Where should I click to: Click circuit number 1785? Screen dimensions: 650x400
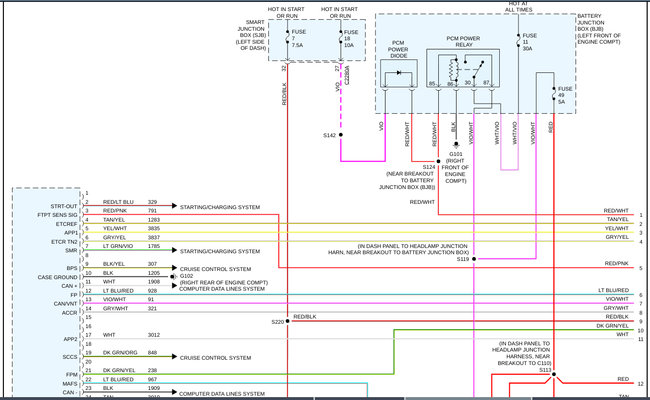[x=154, y=246]
